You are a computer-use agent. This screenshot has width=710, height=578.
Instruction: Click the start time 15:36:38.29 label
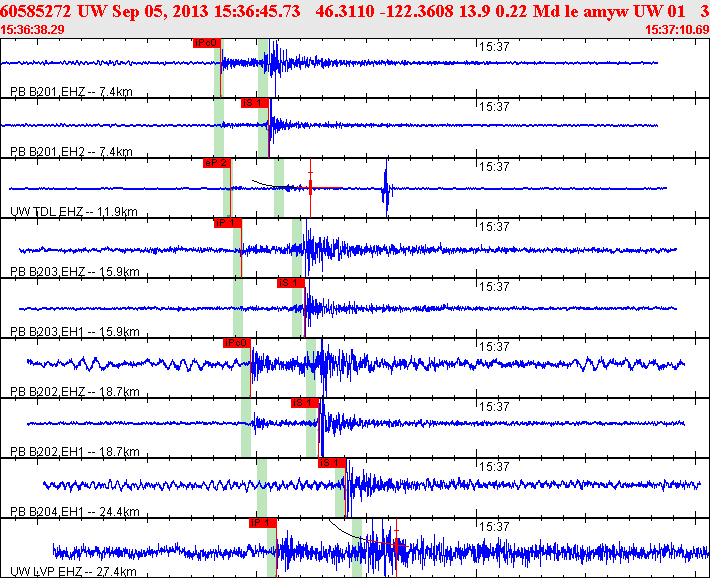pos(32,30)
